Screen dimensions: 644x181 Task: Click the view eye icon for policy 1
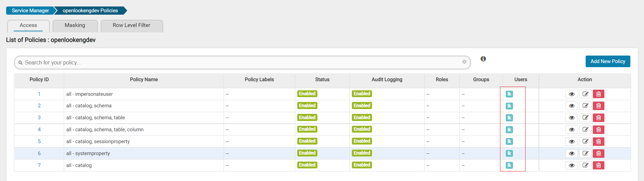(x=572, y=94)
